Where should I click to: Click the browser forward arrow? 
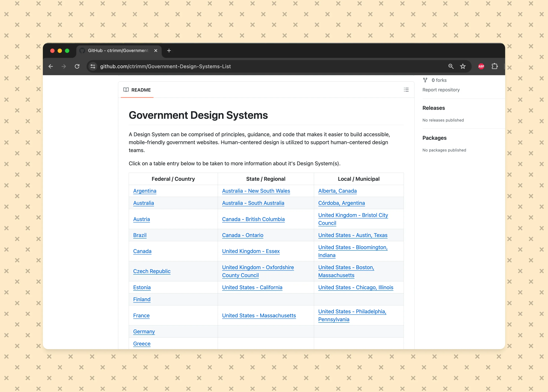[x=64, y=66]
